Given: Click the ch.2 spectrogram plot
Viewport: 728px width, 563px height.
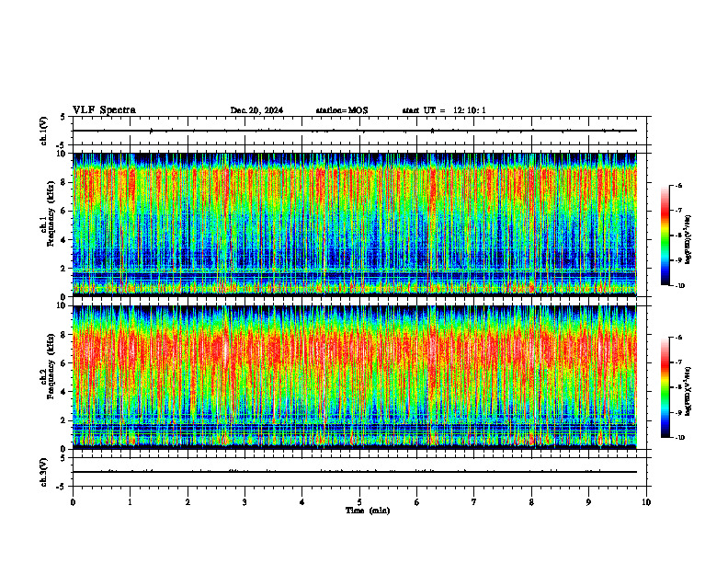Looking at the screenshot, I should click(x=355, y=377).
